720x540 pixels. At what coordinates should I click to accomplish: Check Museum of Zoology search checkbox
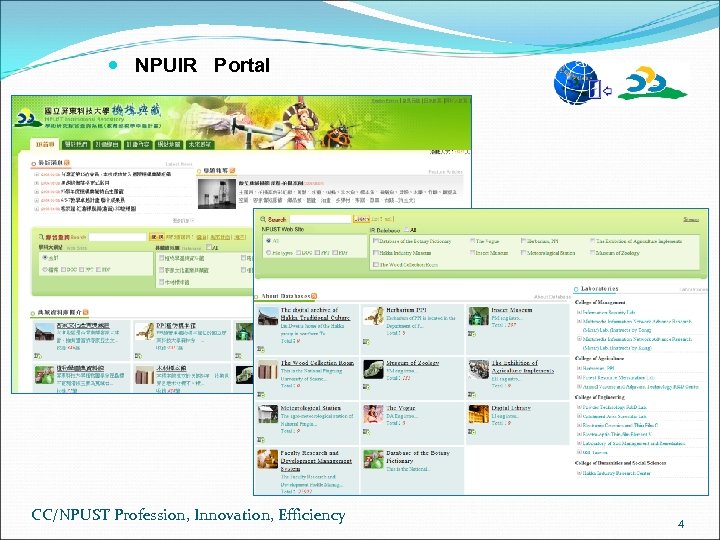pos(592,253)
